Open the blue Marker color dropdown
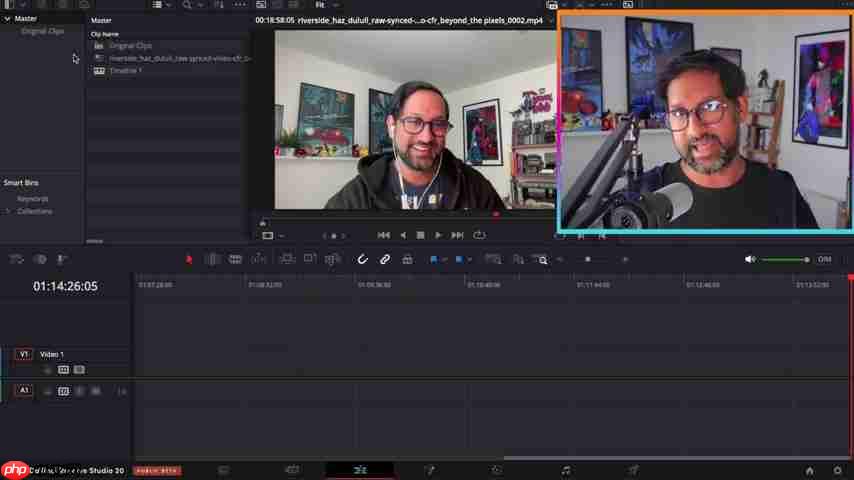 point(469,260)
